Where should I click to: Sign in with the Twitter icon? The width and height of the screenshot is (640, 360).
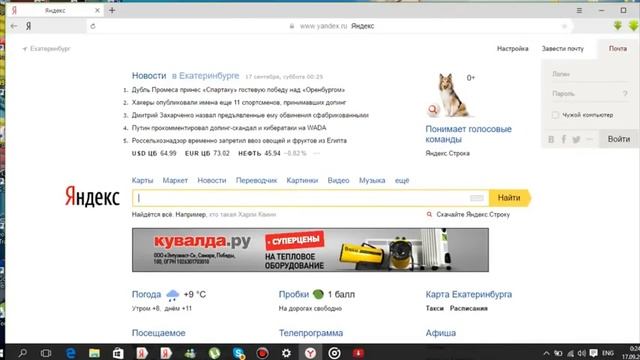coord(576,140)
